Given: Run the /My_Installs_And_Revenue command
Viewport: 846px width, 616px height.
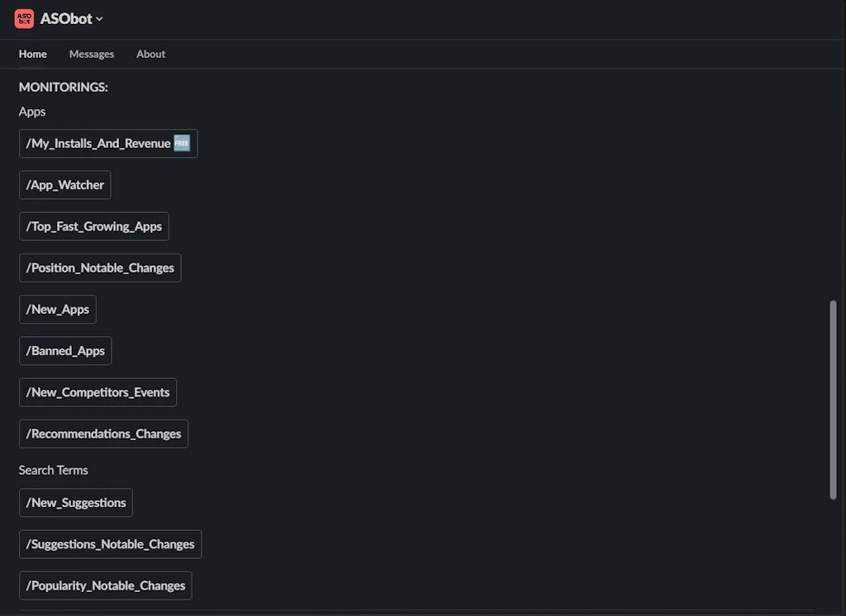Looking at the screenshot, I should 97,143.
